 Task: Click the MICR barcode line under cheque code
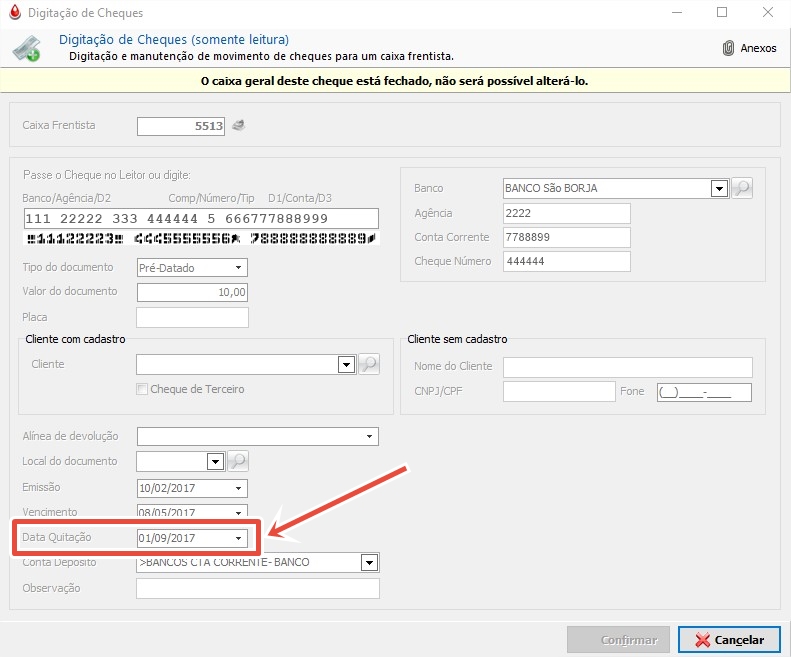pyautogui.click(x=201, y=238)
